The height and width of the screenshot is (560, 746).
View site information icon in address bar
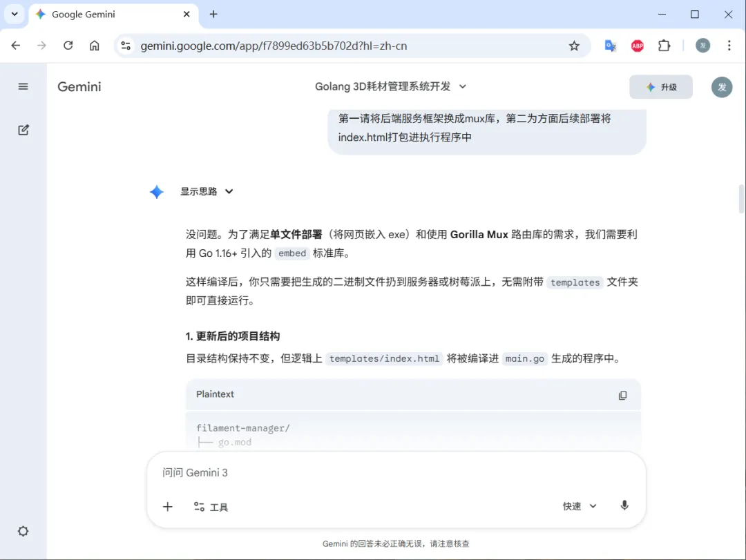coord(126,46)
